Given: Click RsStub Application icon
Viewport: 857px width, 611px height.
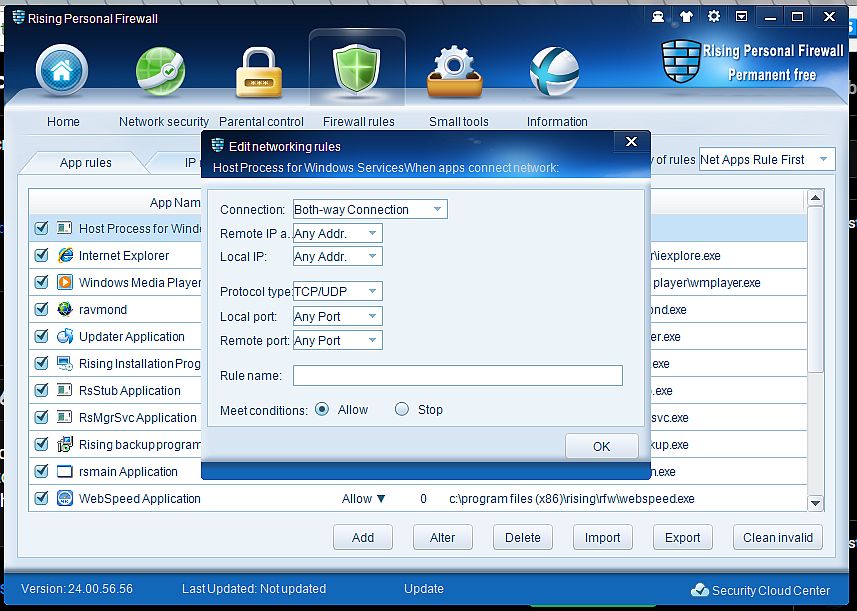Looking at the screenshot, I should click(65, 390).
